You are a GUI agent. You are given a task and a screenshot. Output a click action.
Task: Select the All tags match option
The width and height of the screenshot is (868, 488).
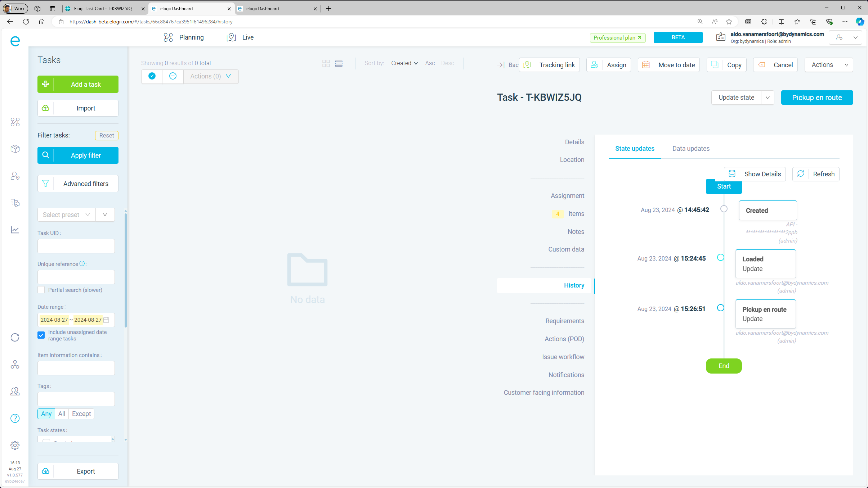[62, 414]
